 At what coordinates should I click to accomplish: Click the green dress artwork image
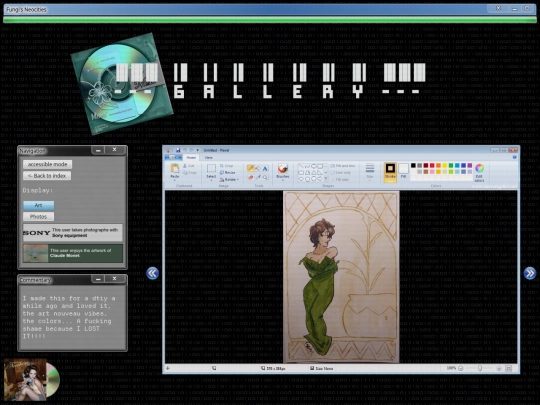tap(341, 277)
